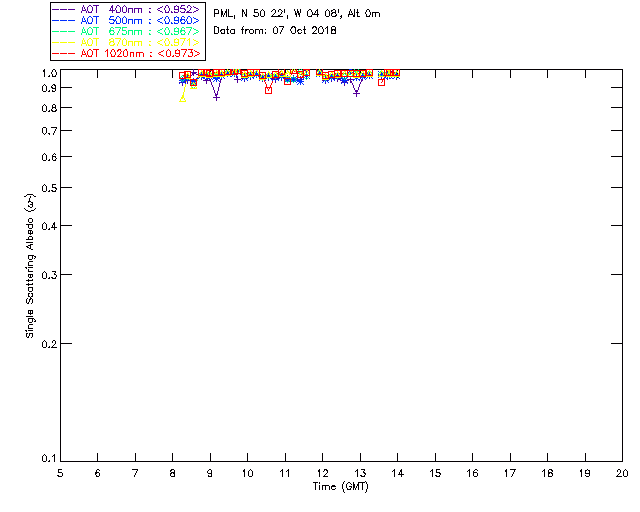Screen dimensions: 640x512
Task: Click the x-axis label 5
Action: (60, 473)
